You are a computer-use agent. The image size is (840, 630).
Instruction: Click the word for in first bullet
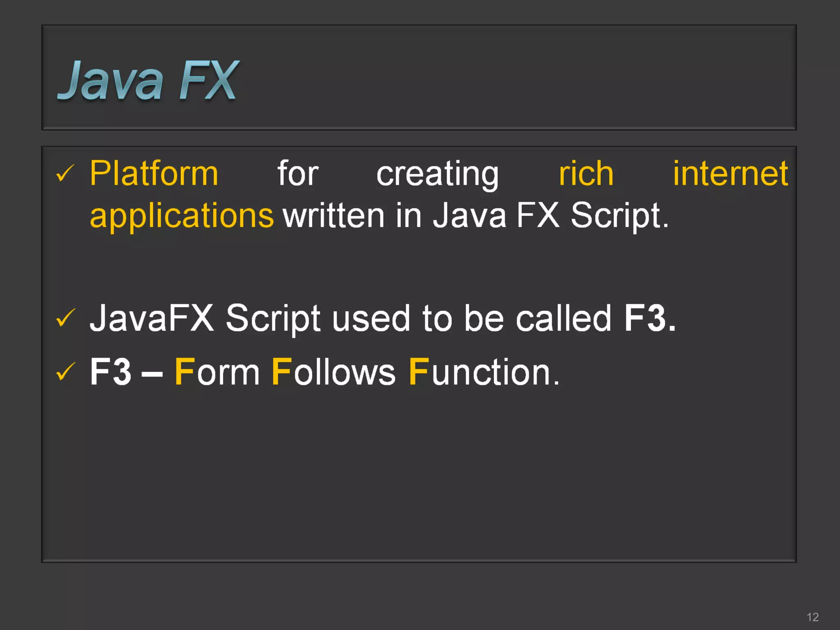point(298,174)
